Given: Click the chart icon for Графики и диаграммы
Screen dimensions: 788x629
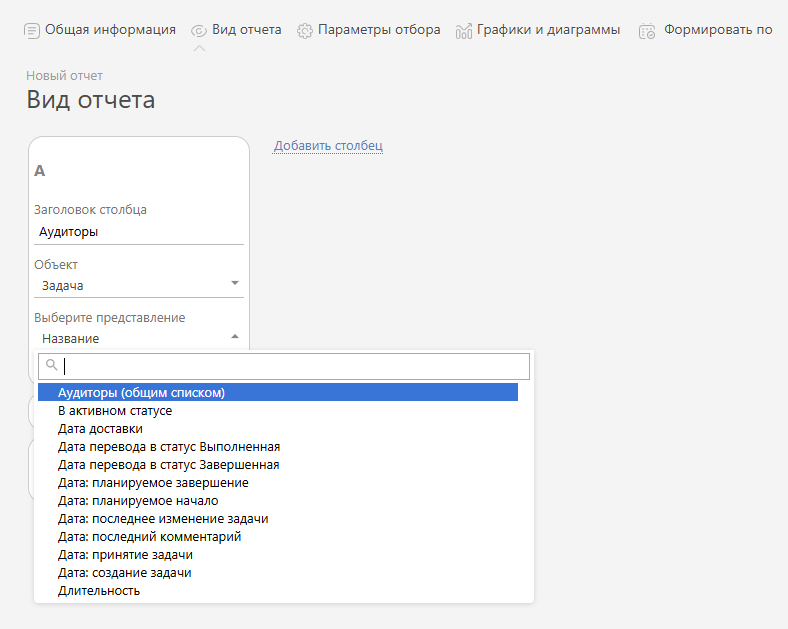Looking at the screenshot, I should click(x=463, y=31).
